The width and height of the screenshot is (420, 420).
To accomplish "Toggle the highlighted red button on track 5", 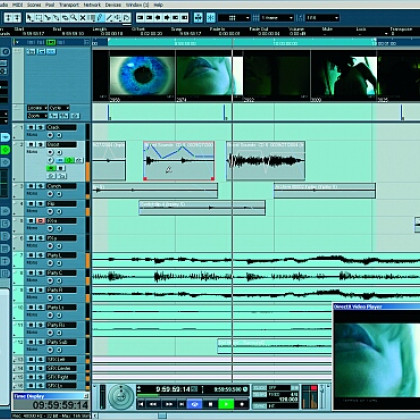I will 40,221.
